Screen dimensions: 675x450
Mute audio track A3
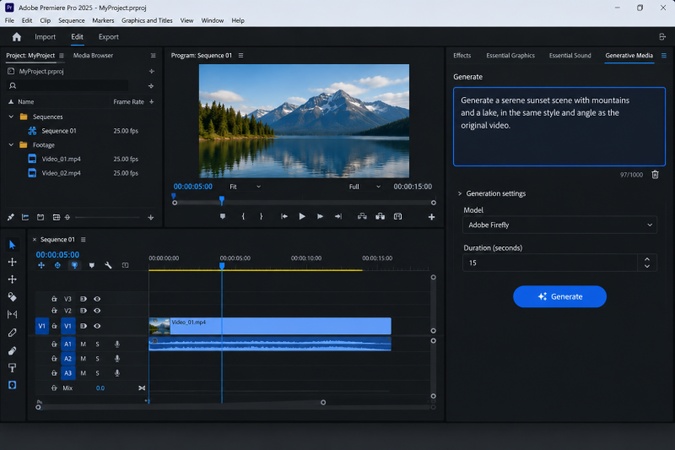tap(83, 373)
